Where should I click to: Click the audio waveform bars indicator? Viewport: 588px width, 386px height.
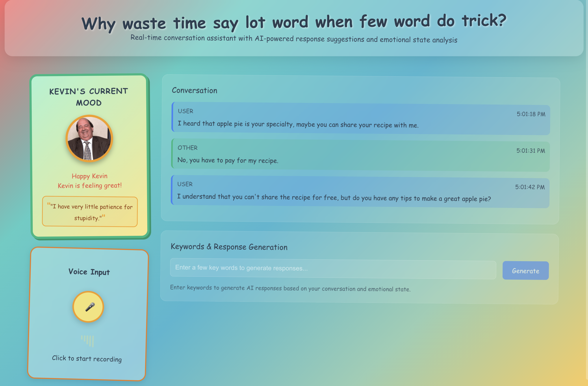(x=88, y=341)
